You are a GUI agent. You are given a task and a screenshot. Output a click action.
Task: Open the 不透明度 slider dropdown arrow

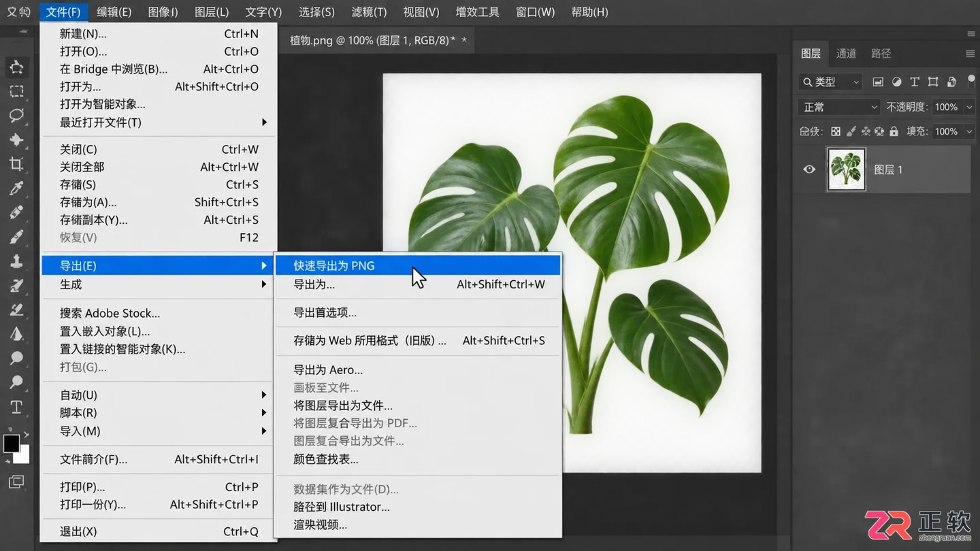[x=969, y=107]
